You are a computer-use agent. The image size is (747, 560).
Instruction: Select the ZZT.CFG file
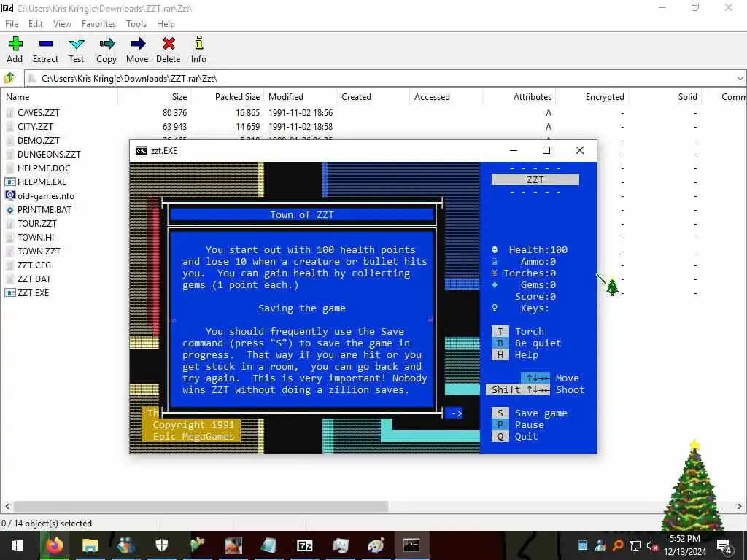34,265
